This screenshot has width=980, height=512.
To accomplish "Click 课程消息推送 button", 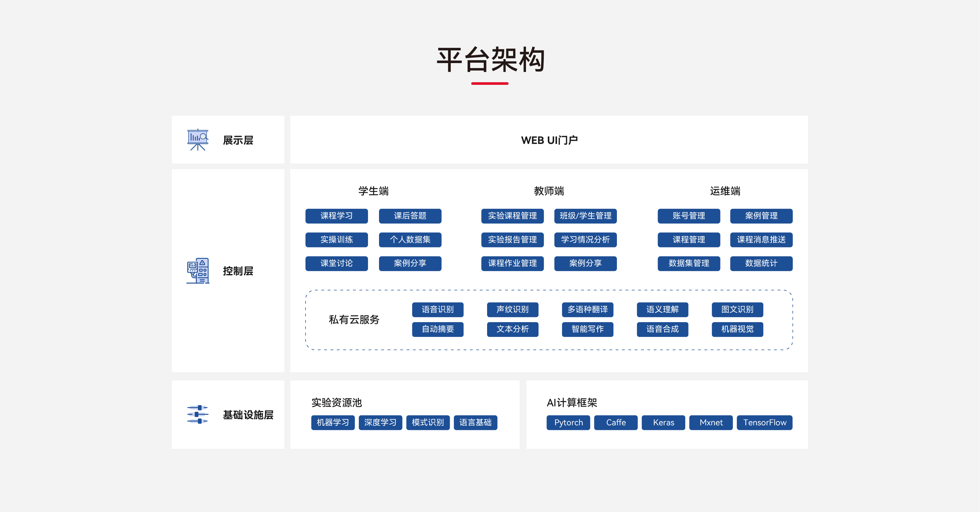I will tap(761, 240).
